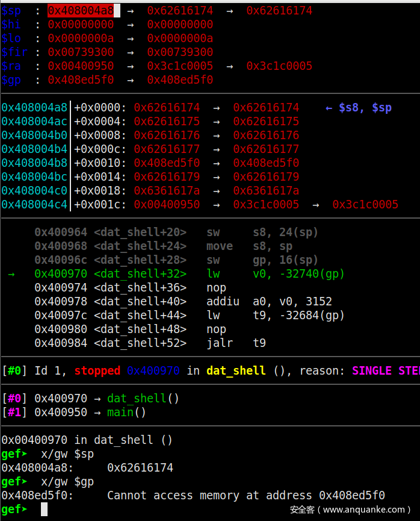Click stack address 0x408004ac
420x521 pixels.
tap(34, 122)
